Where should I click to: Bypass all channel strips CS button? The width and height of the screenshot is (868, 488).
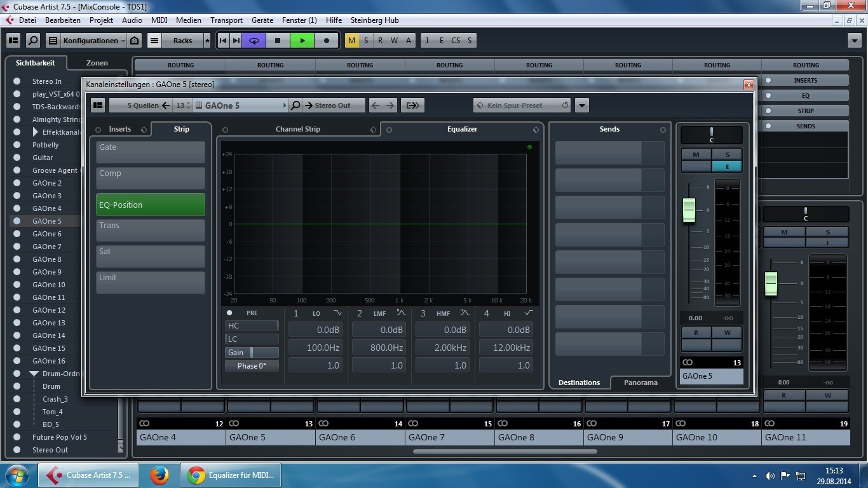[x=456, y=41]
